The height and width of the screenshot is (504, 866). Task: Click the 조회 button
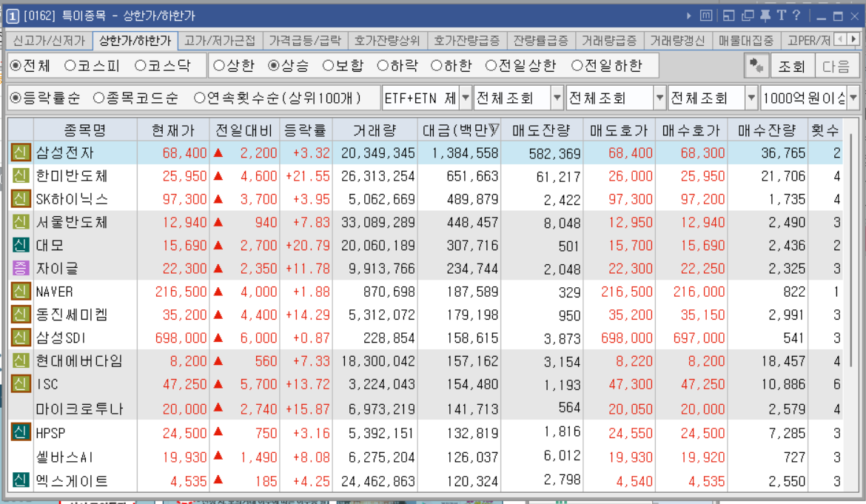tap(791, 67)
